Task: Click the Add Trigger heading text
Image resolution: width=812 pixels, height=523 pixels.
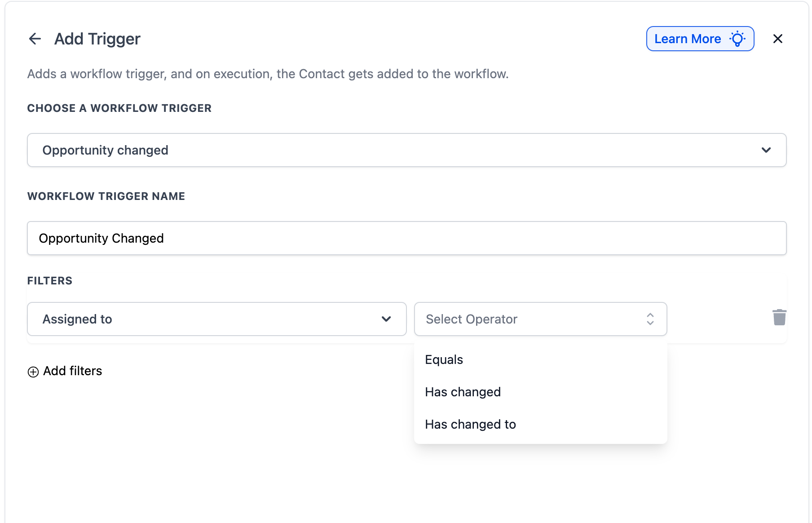Action: point(97,39)
